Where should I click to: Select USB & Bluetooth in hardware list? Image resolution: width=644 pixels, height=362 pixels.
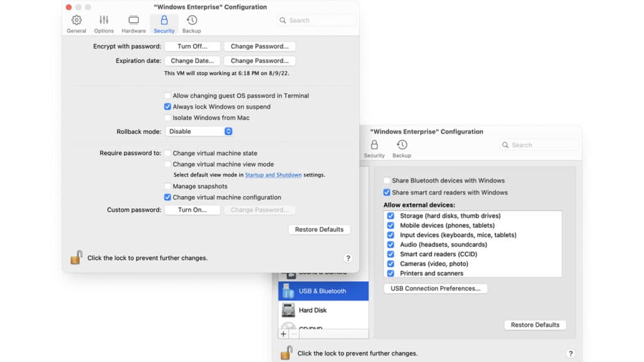[x=323, y=291]
